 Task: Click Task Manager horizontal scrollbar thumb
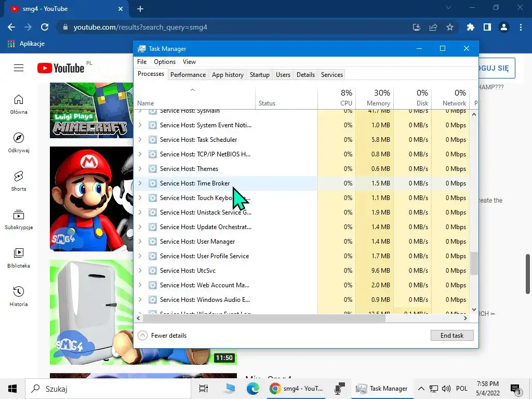pyautogui.click(x=264, y=318)
